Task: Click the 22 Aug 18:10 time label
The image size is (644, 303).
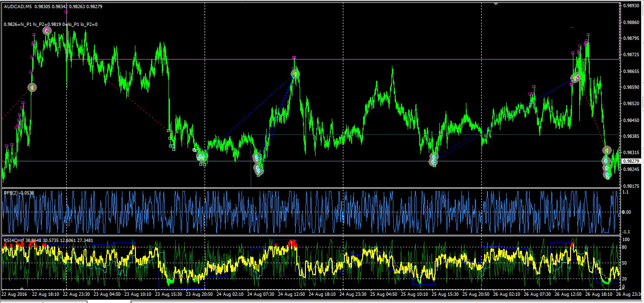Action: tap(46, 294)
